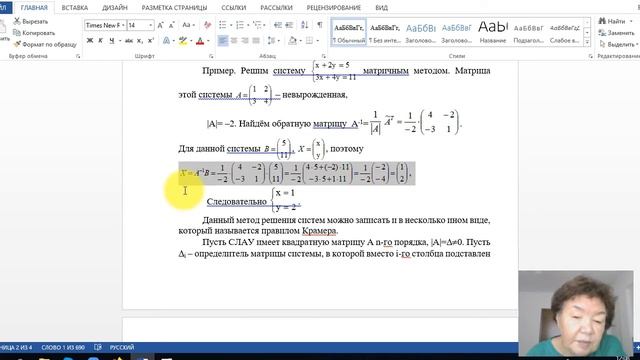The image size is (640, 360).
Task: Switch to ГЛАВНАЯ tab
Action: click(x=34, y=7)
